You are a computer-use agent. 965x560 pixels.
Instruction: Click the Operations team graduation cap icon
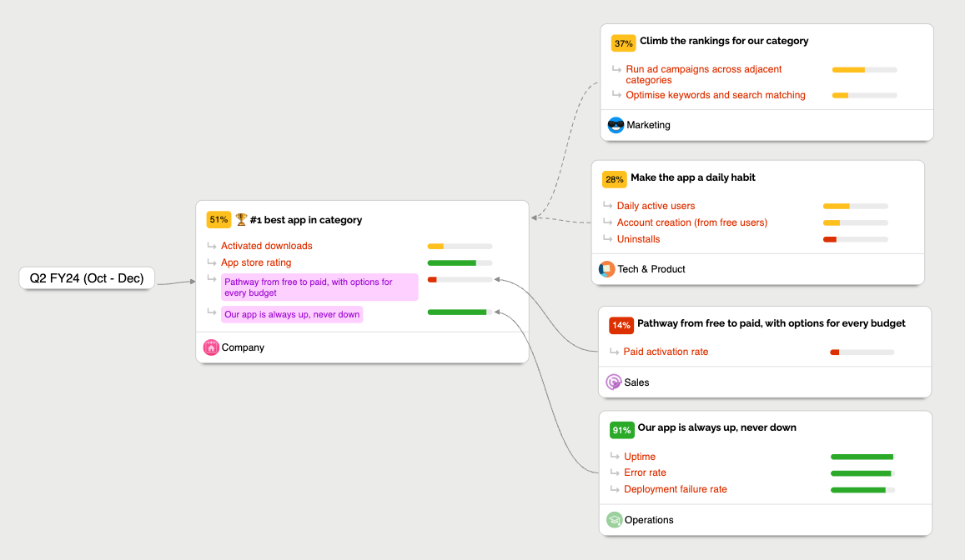pos(614,520)
